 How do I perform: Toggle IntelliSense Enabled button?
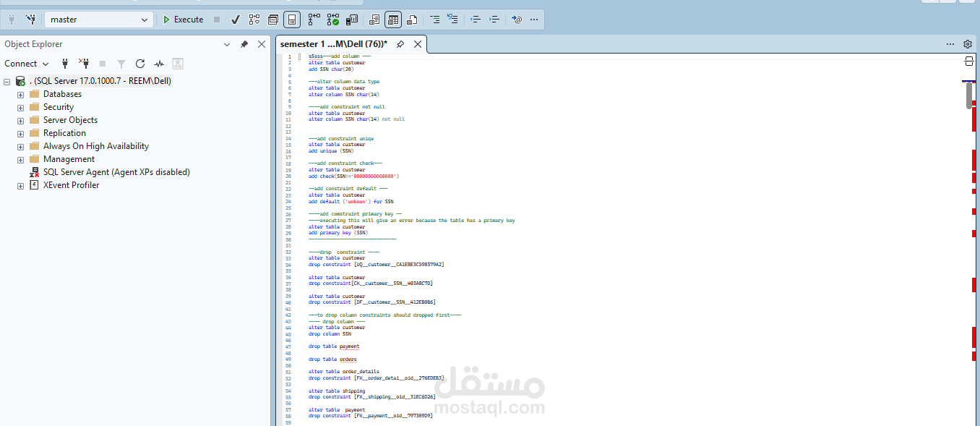(x=292, y=20)
